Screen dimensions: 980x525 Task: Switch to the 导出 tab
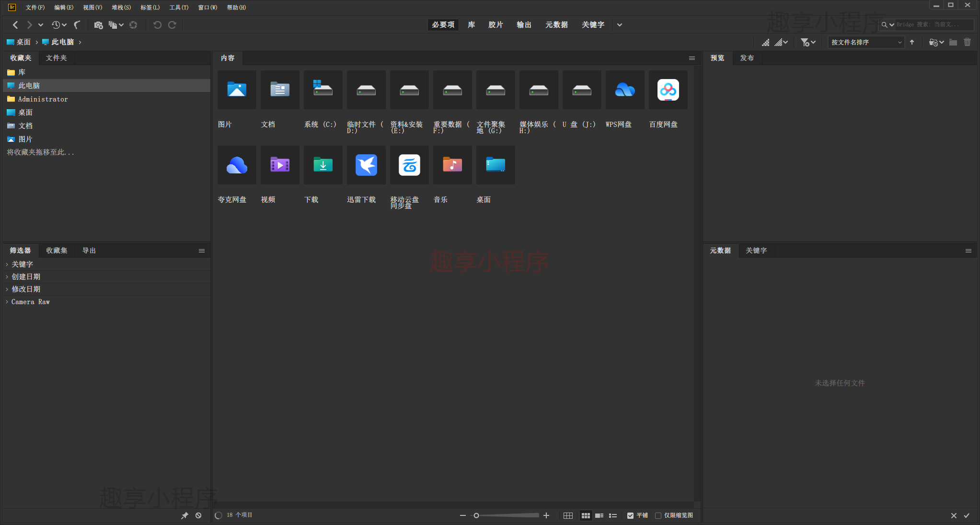(x=89, y=251)
